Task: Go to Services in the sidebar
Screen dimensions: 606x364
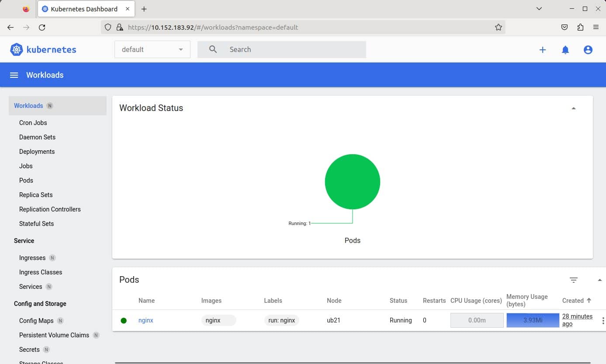Action: coord(31,287)
